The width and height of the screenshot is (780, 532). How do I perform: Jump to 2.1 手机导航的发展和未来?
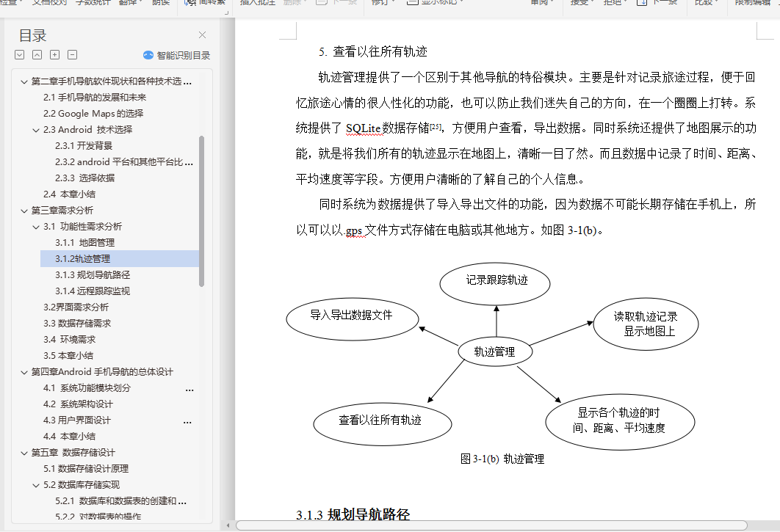(x=95, y=98)
